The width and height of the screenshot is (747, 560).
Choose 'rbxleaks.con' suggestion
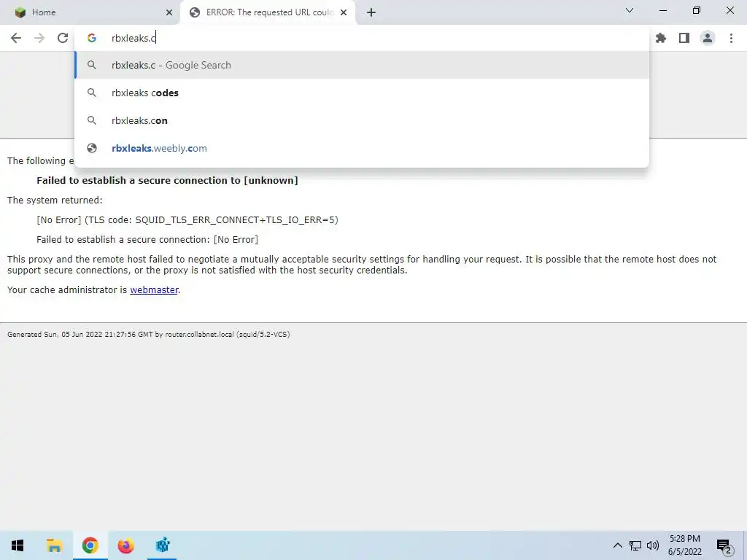pyautogui.click(x=362, y=120)
